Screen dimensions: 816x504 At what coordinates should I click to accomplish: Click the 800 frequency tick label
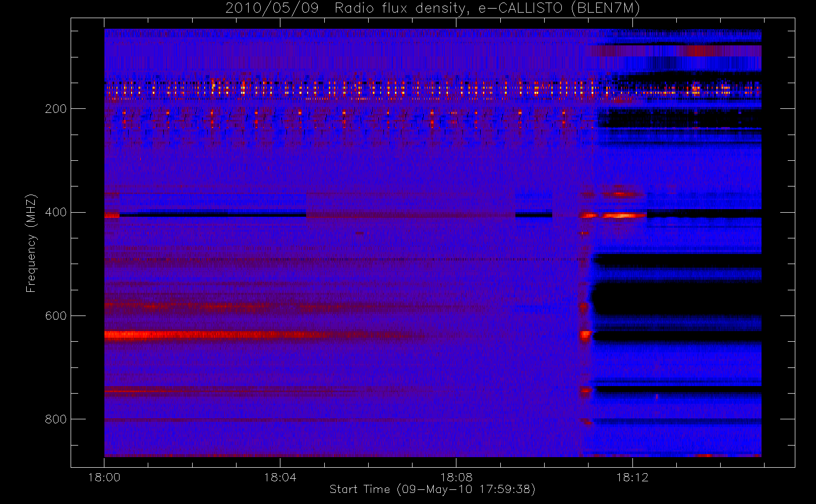click(56, 419)
